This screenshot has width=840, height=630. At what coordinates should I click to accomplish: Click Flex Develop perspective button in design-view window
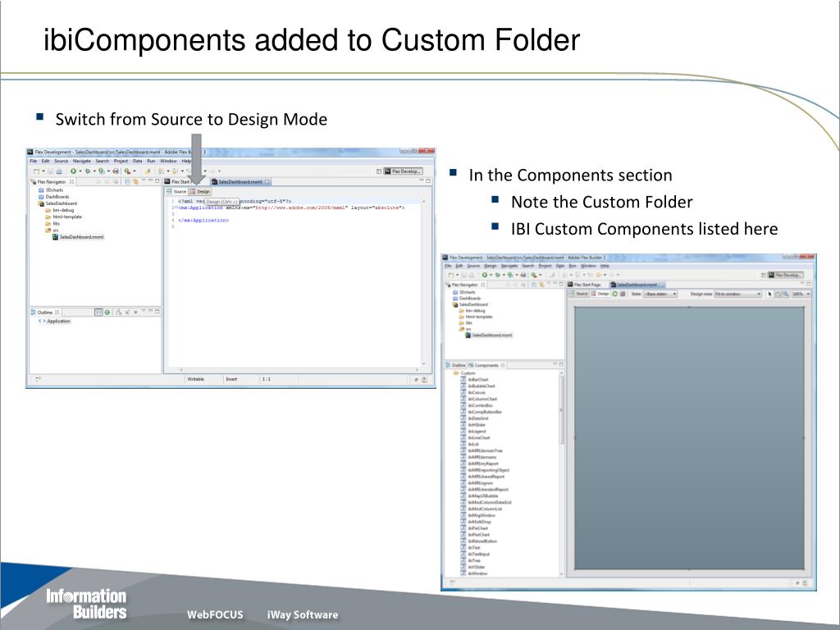tap(785, 275)
